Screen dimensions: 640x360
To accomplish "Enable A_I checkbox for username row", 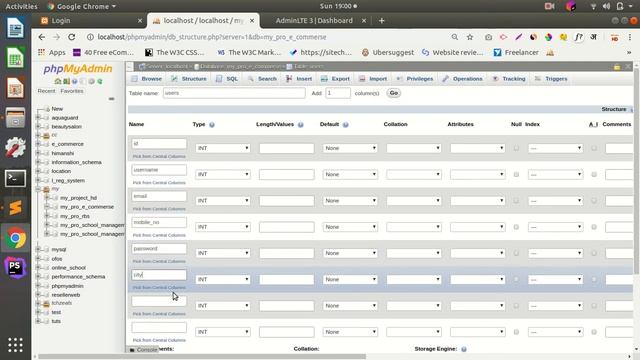I will coord(594,174).
